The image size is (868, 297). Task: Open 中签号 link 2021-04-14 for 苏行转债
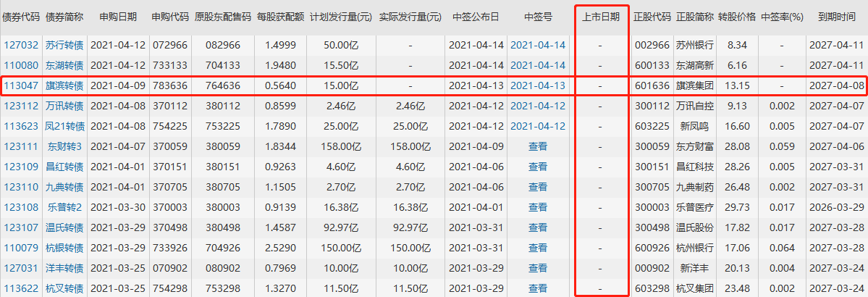tap(538, 46)
